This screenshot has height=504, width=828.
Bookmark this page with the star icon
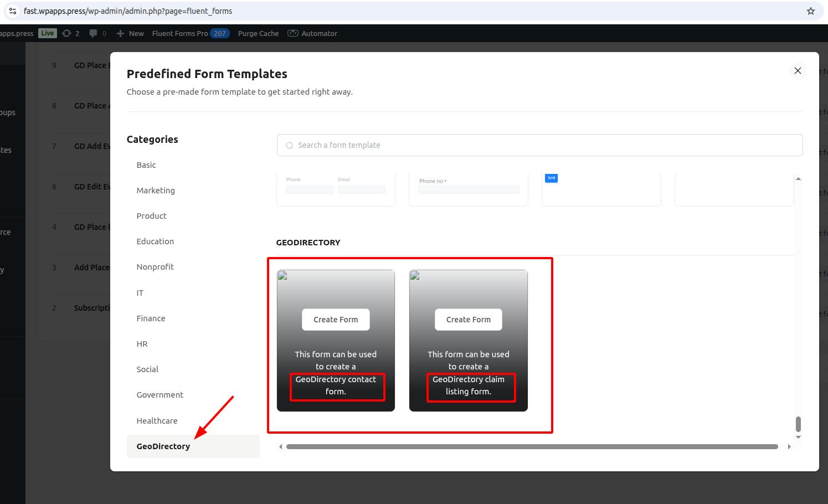tap(811, 11)
